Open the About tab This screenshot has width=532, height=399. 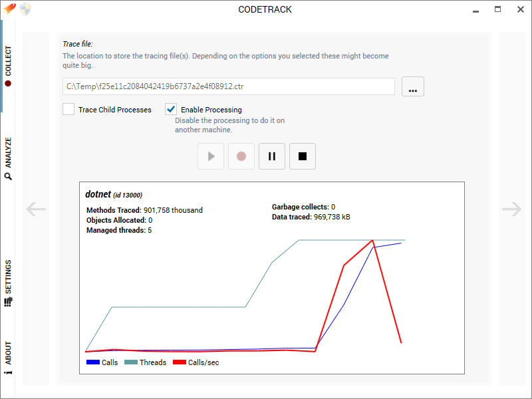[8, 358]
